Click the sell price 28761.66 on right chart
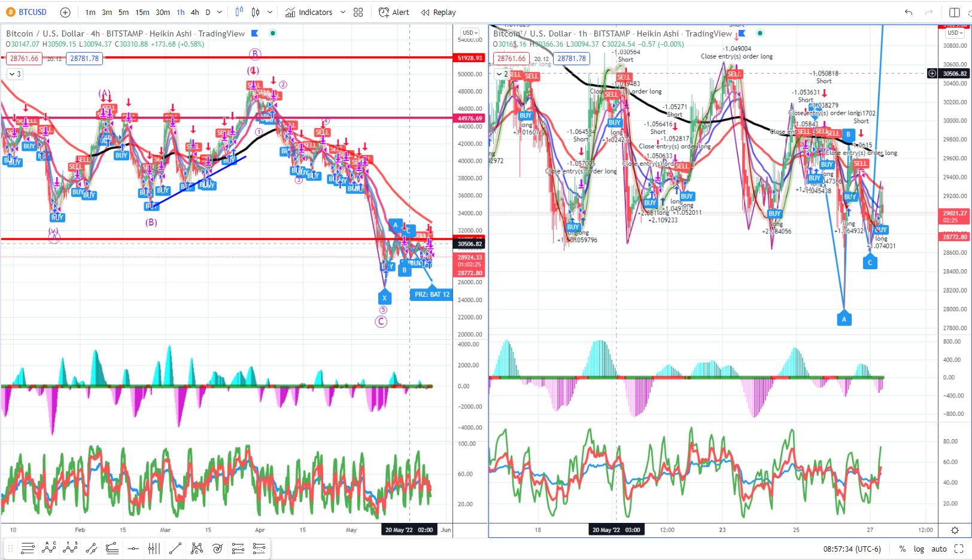The image size is (972, 560). [x=511, y=59]
